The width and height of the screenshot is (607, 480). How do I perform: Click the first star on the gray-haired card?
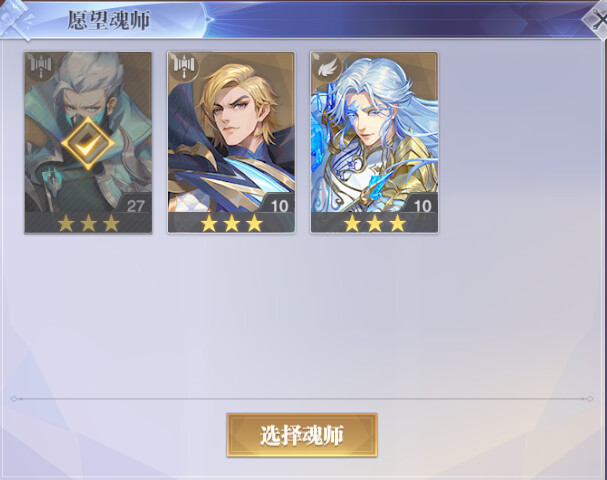point(66,223)
